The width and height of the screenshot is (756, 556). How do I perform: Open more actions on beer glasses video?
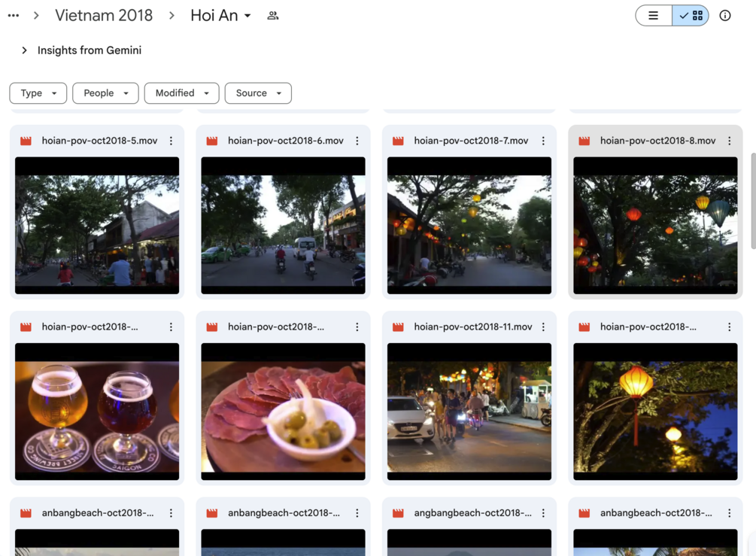172,327
